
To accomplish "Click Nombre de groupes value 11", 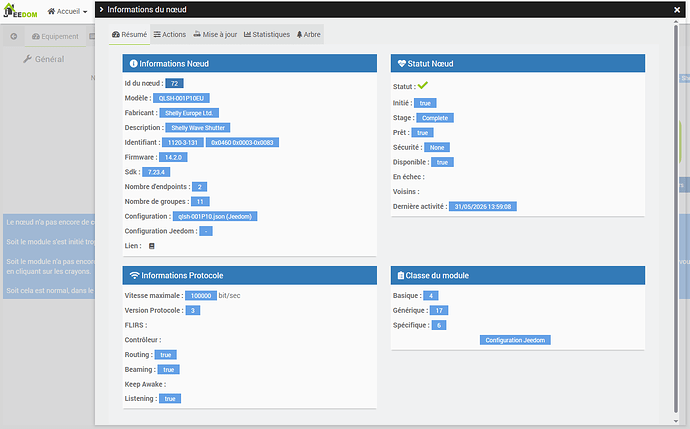I will [200, 202].
